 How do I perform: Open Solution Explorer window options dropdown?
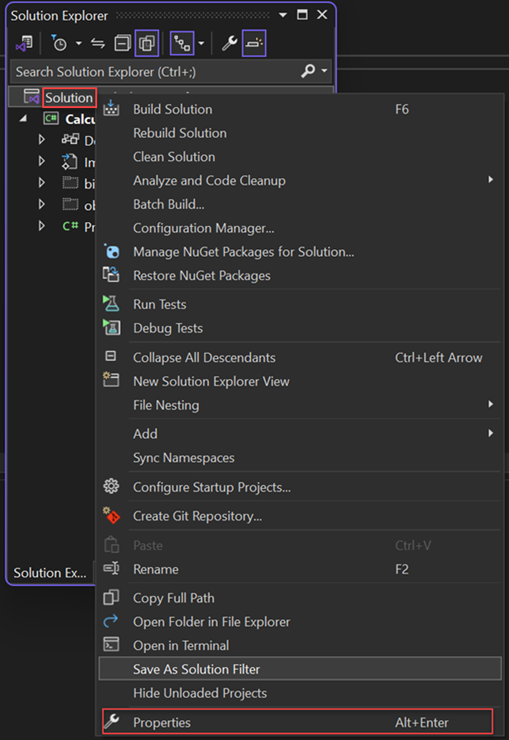pyautogui.click(x=283, y=15)
